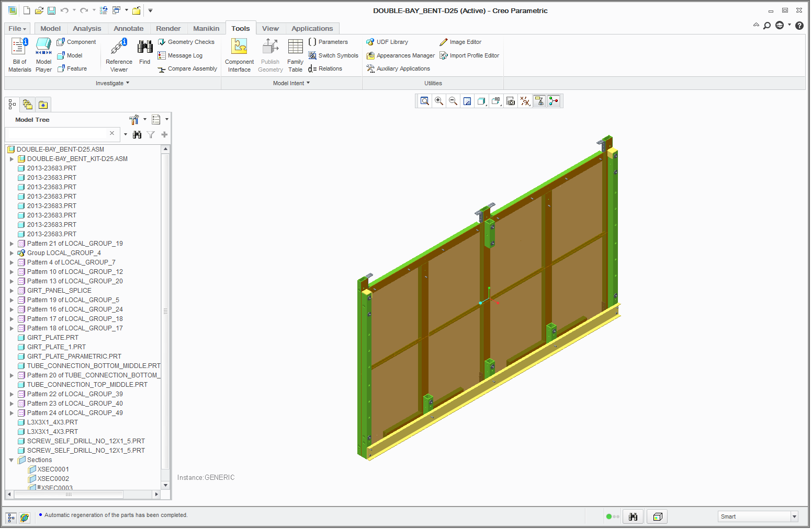Expand Pattern 21 of LOCAL_GROUP_19
The width and height of the screenshot is (812, 529).
coord(12,244)
